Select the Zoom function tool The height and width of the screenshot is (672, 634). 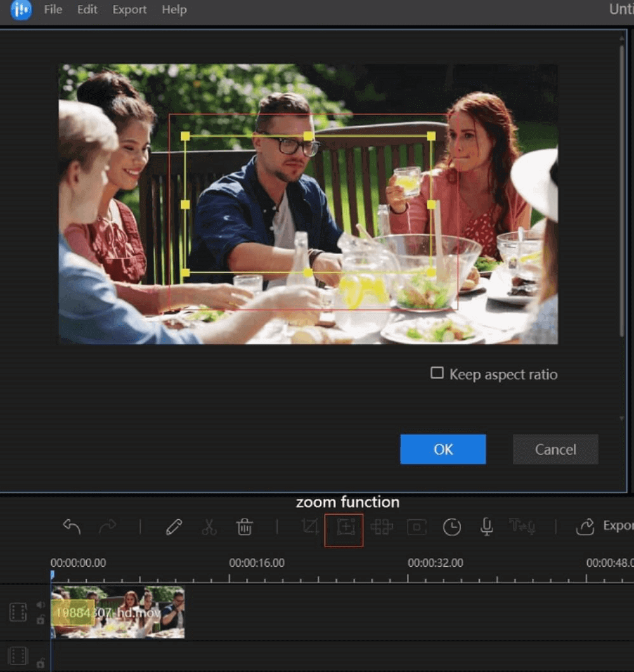(x=344, y=527)
